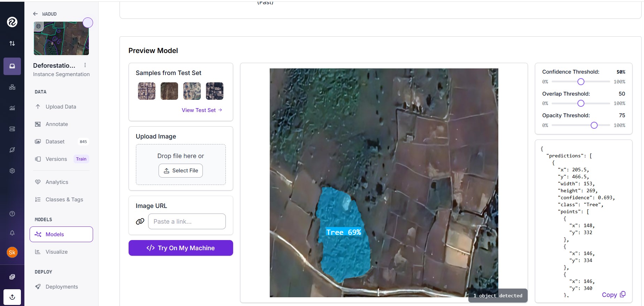Viewport: 644px width, 306px height.
Task: Open Classes & Tags
Action: pyautogui.click(x=64, y=200)
